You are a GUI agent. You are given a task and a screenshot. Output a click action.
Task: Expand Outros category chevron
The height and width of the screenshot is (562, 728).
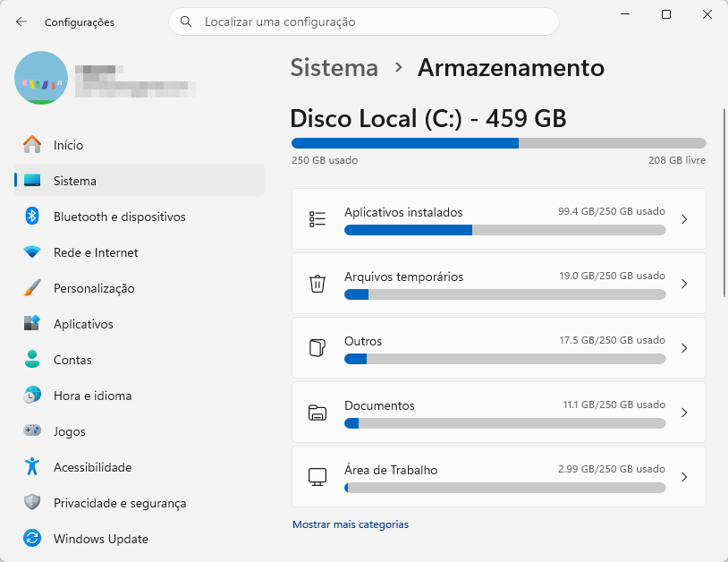(x=684, y=348)
